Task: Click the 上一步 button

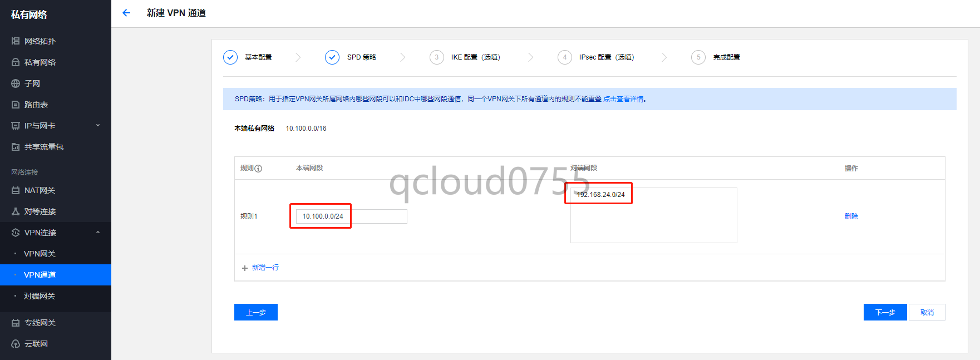Action: coord(256,312)
